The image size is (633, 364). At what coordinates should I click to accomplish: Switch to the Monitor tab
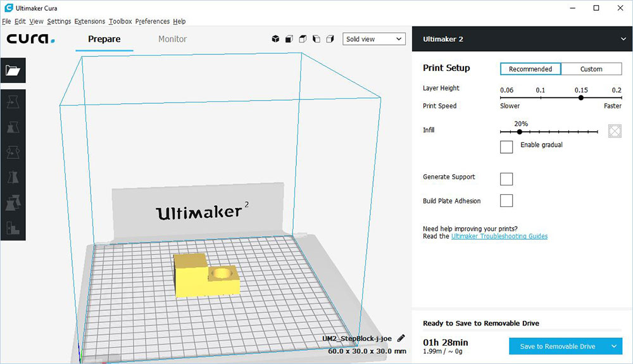coord(172,39)
